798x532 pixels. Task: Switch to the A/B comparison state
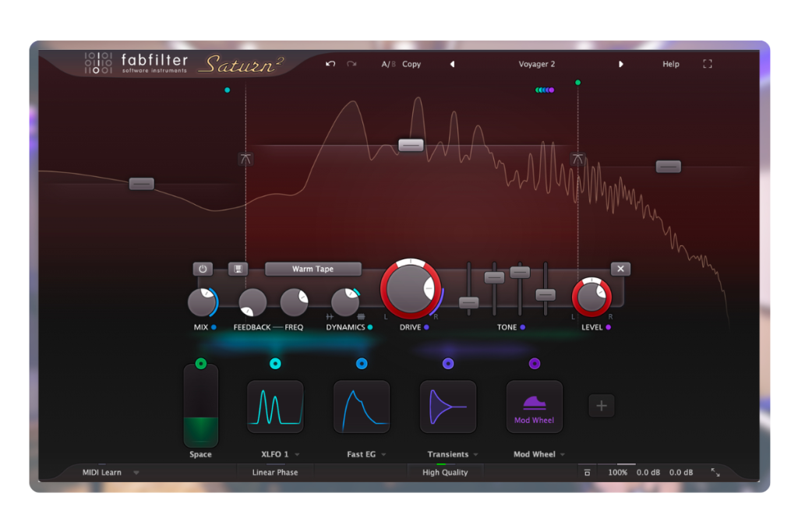(x=389, y=64)
